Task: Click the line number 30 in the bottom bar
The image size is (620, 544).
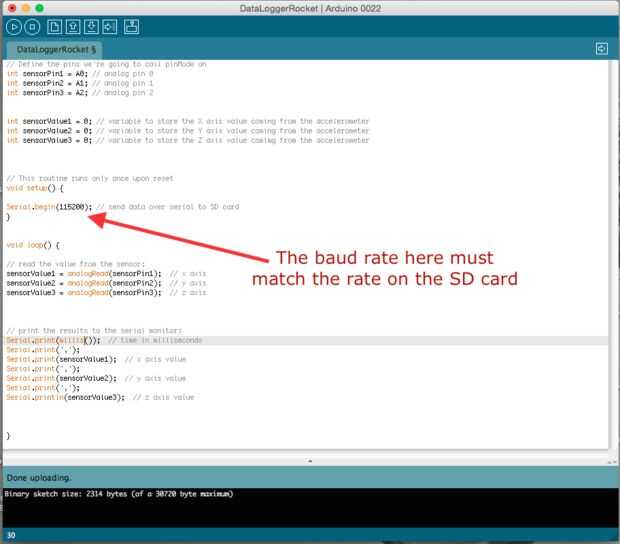Action: point(11,535)
